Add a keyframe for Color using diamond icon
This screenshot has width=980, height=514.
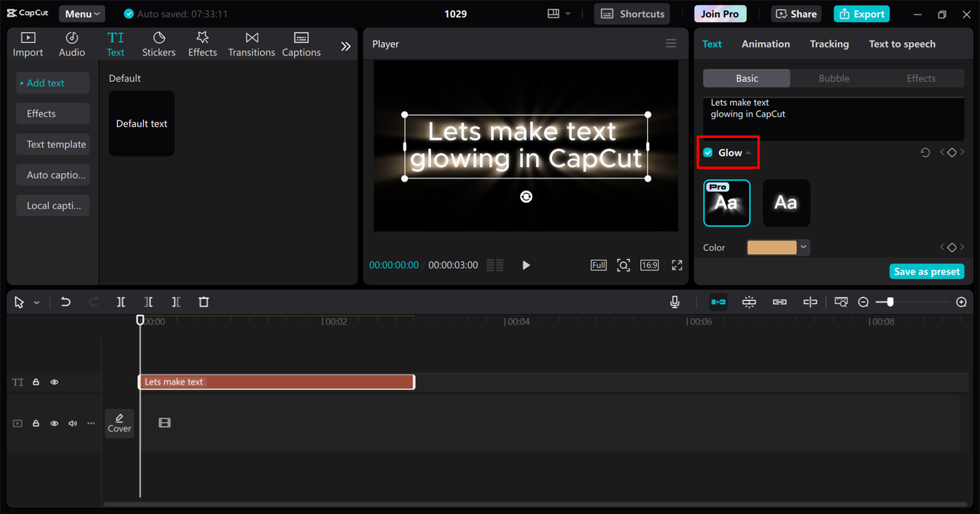point(952,247)
